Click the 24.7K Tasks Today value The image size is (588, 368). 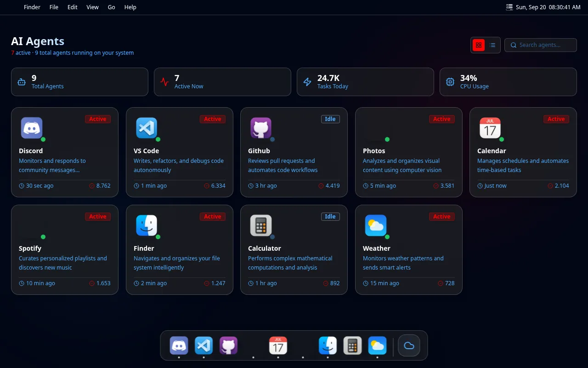click(x=328, y=78)
